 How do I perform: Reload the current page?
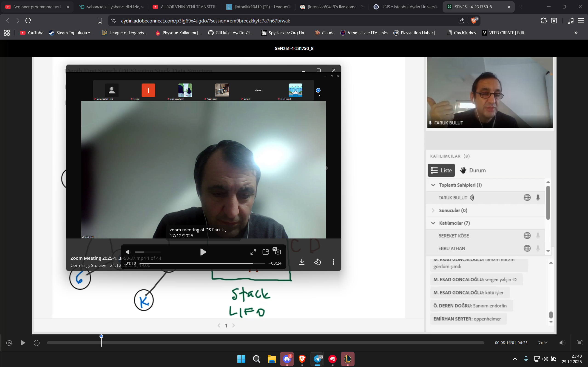click(28, 21)
